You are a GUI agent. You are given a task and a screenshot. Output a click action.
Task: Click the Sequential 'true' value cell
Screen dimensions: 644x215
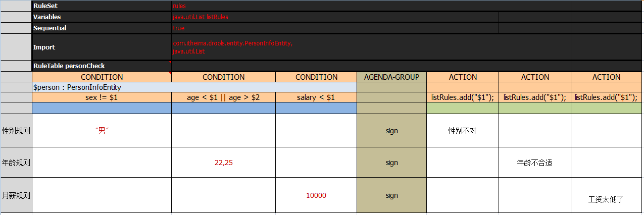click(335, 28)
